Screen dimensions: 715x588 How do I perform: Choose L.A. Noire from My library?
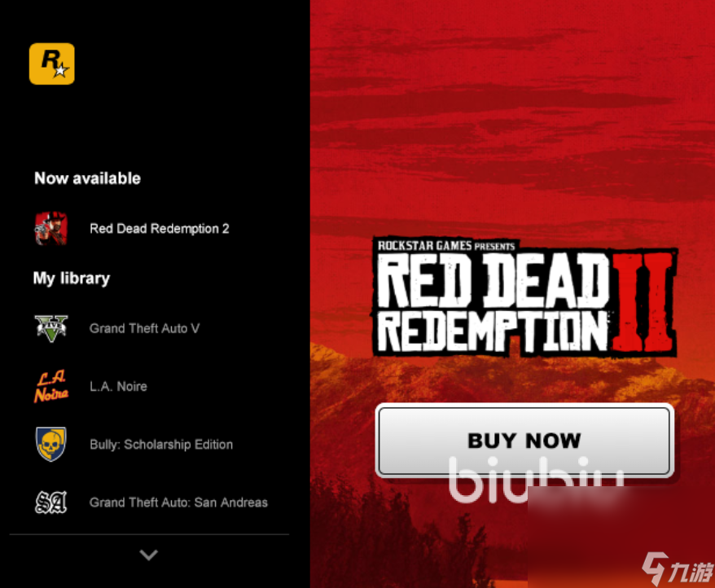pyautogui.click(x=119, y=386)
